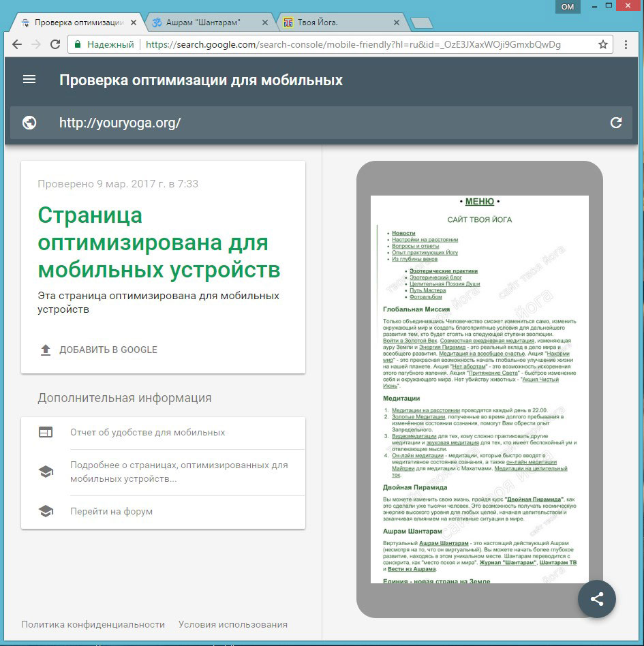Click Глобальная Миссия heading in preview

click(x=416, y=309)
